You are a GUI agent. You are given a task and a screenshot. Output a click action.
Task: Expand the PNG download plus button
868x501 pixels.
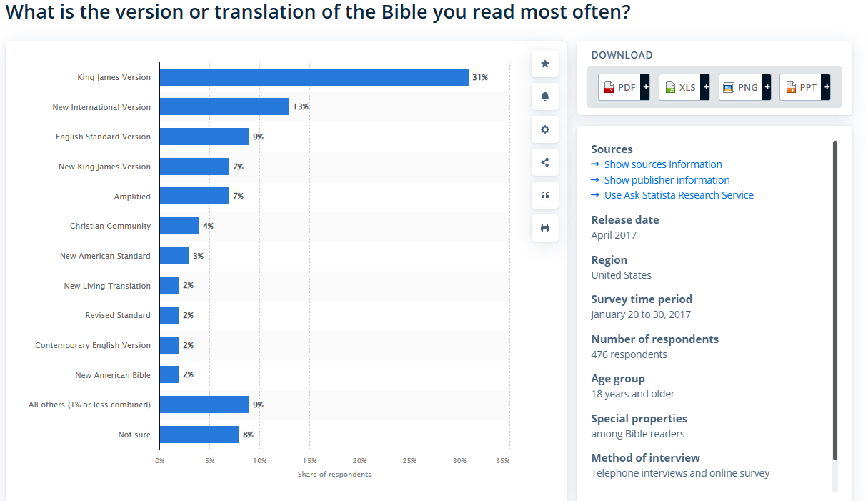tap(767, 87)
